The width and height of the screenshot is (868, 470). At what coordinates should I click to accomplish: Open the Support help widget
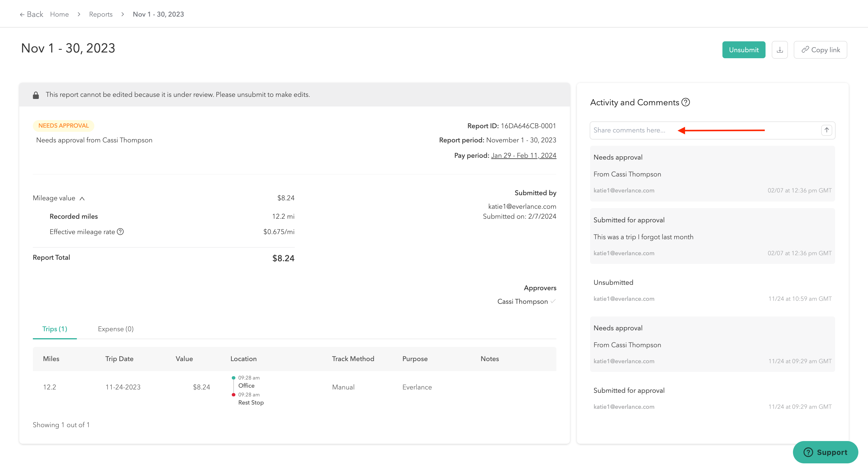[x=825, y=452]
